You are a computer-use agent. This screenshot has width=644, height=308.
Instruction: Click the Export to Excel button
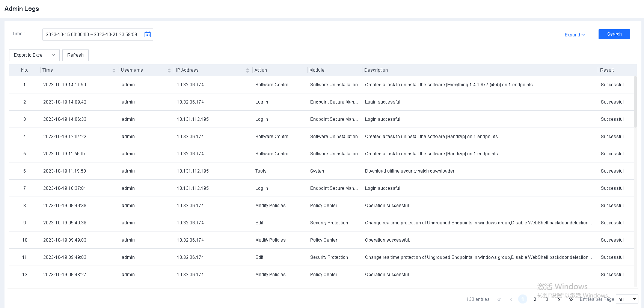pyautogui.click(x=29, y=55)
